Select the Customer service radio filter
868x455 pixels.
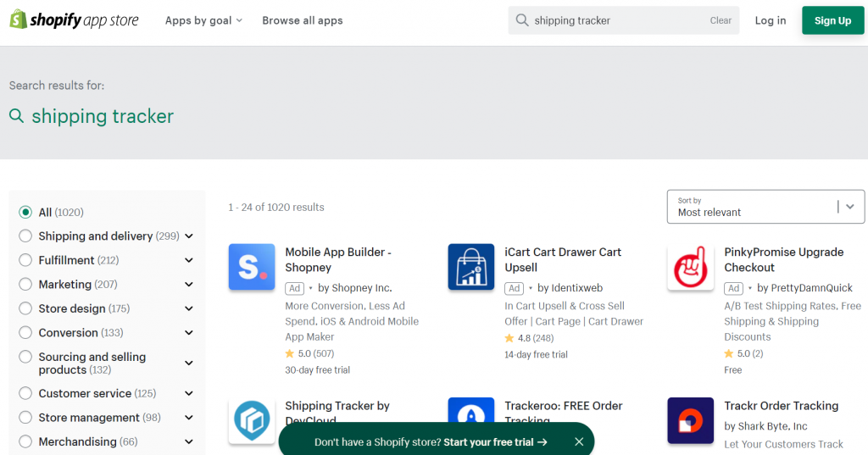pos(25,393)
